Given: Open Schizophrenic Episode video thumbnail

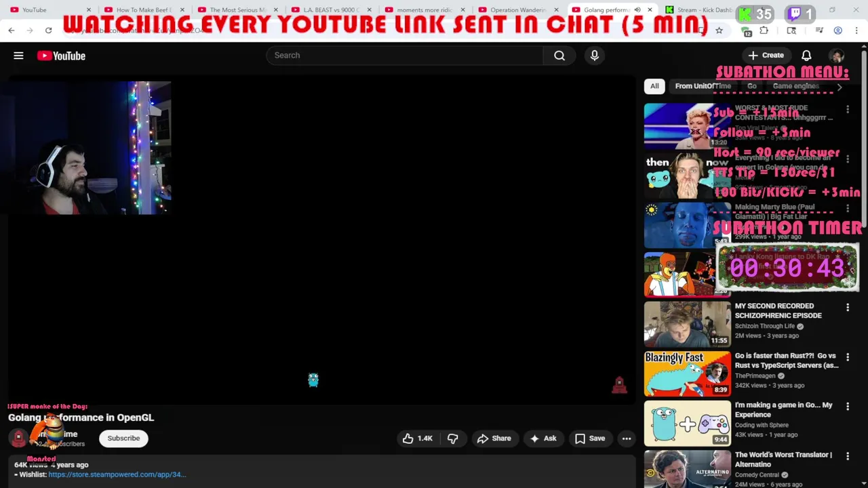Looking at the screenshot, I should [687, 324].
